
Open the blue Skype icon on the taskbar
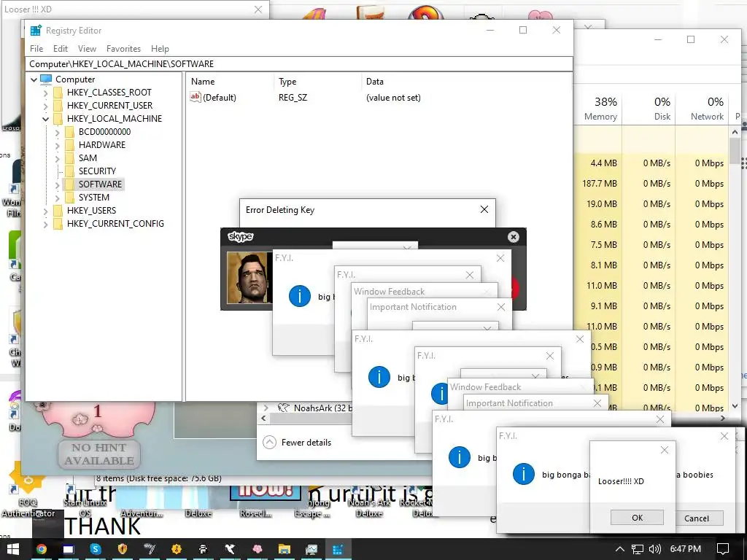click(x=96, y=549)
